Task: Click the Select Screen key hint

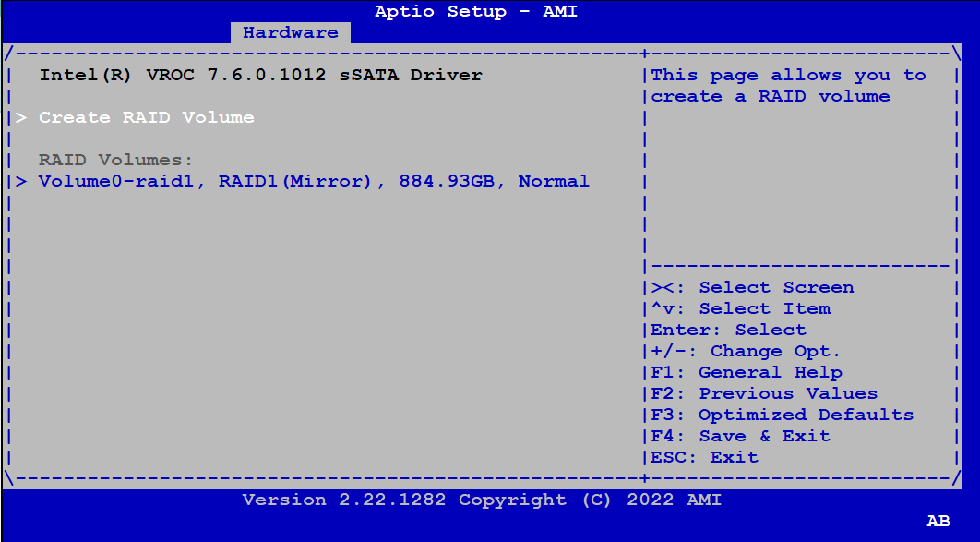Action: point(752,287)
